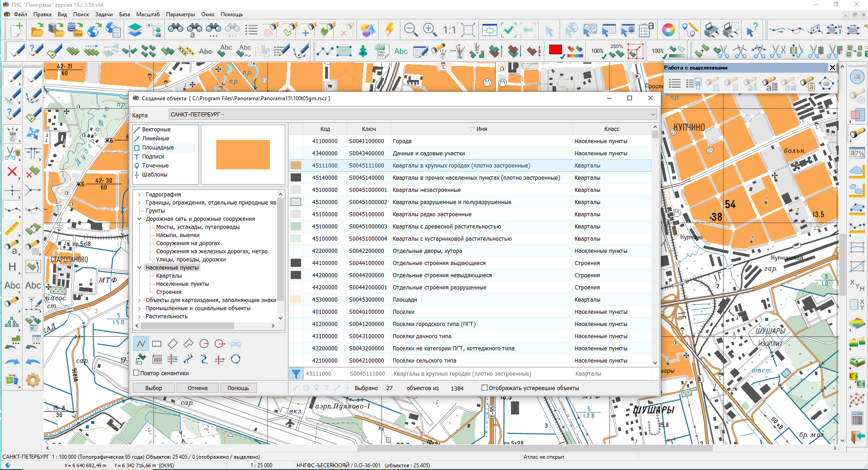Open the color wheel palette tool
Image resolution: width=868 pixels, height=470 pixels.
(x=668, y=30)
